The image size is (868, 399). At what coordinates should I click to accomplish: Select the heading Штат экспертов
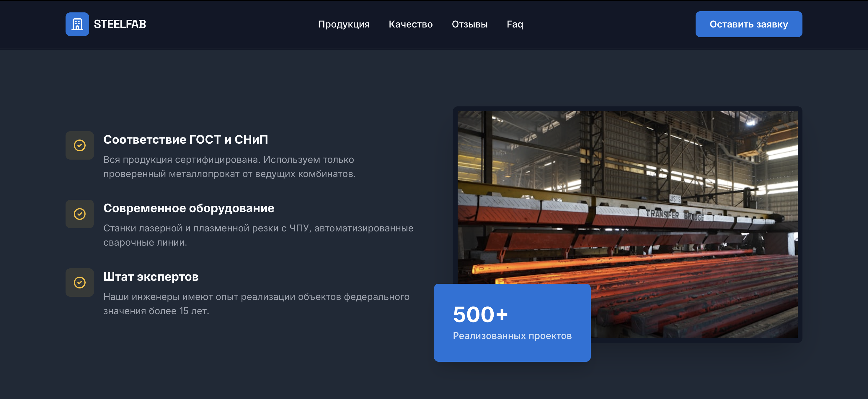coord(151,277)
